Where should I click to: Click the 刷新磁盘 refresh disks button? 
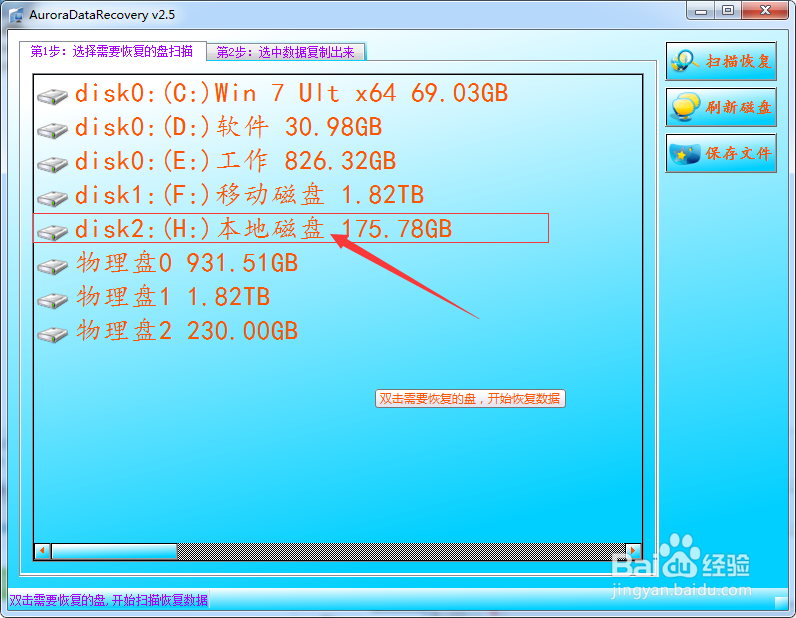pos(721,107)
